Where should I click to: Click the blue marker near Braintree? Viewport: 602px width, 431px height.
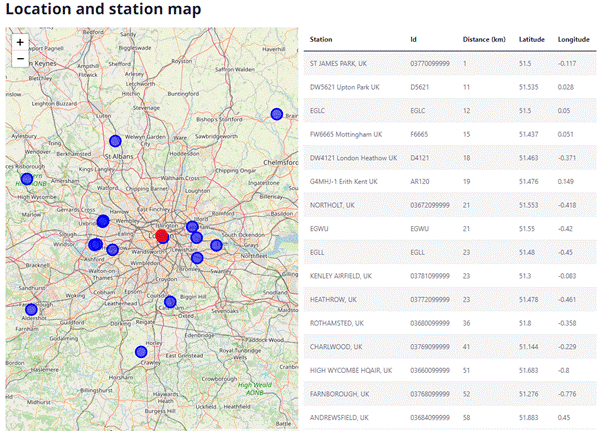point(277,113)
